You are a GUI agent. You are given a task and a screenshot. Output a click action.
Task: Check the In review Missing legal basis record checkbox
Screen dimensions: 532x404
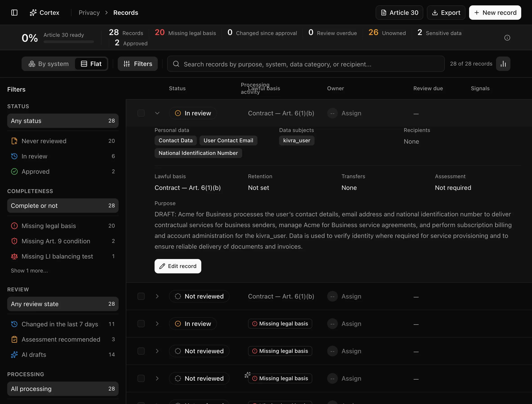141,324
